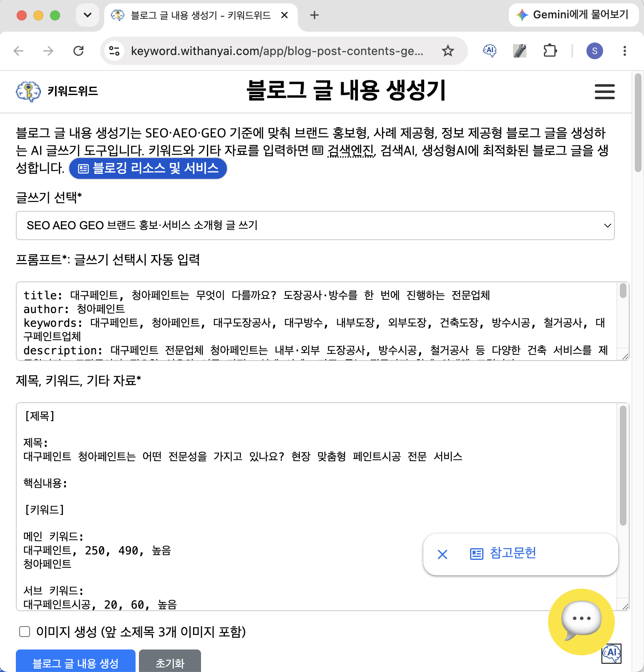Open the tab search chevron
The width and height of the screenshot is (644, 672).
(x=88, y=15)
